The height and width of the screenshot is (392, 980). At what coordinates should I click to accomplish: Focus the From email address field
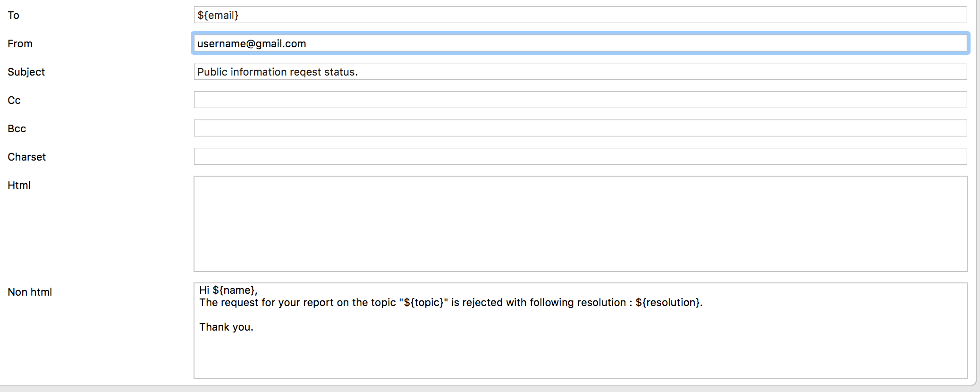[580, 43]
